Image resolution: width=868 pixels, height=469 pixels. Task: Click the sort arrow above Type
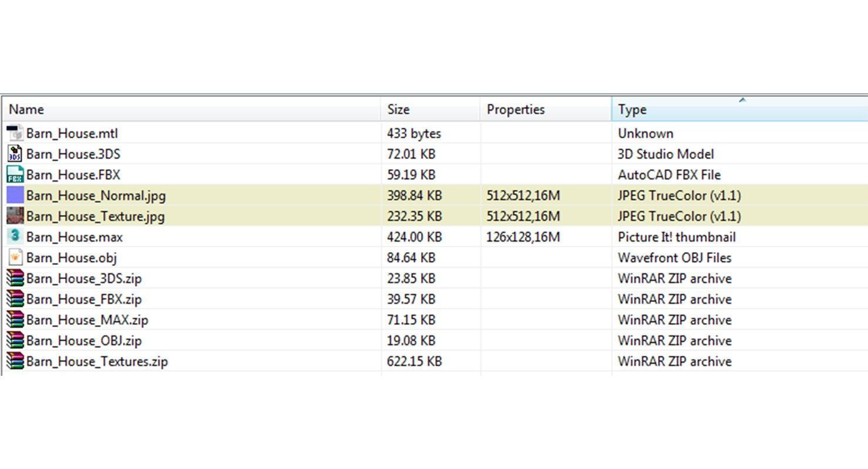pos(742,100)
